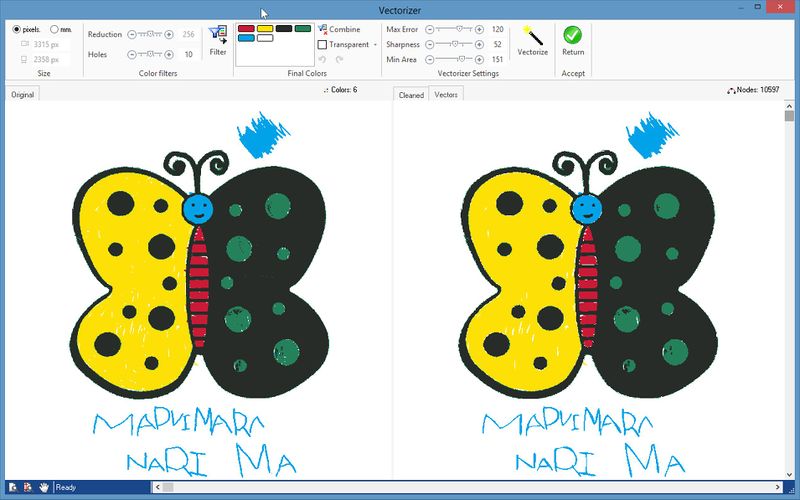Decrease Max Error with the minus button
800x500 pixels.
coord(430,29)
